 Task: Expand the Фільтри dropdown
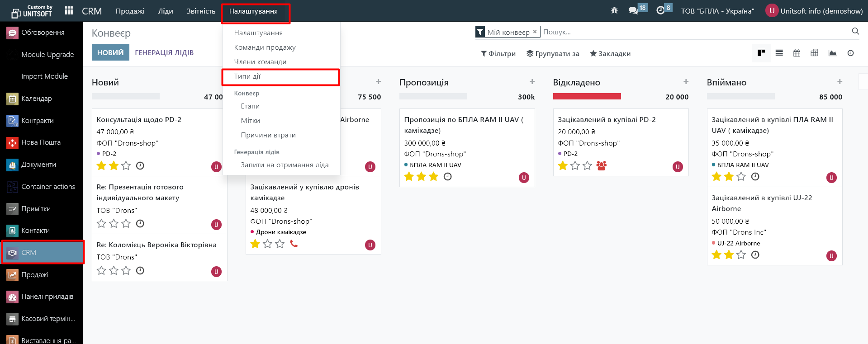pos(498,53)
